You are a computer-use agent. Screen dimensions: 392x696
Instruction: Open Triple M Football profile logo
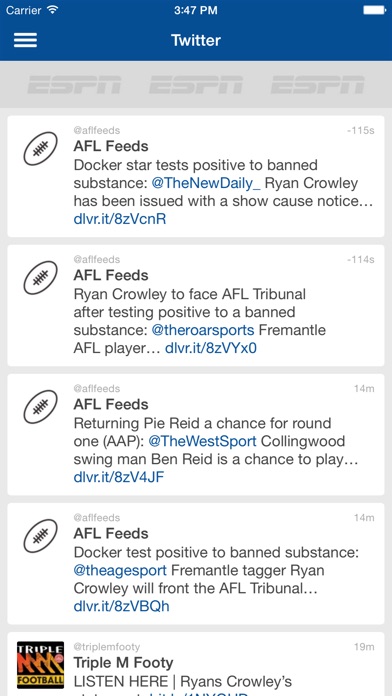[x=40, y=664]
